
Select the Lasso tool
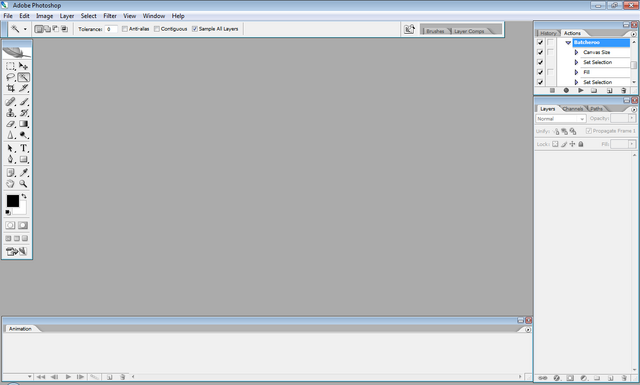click(x=10, y=77)
